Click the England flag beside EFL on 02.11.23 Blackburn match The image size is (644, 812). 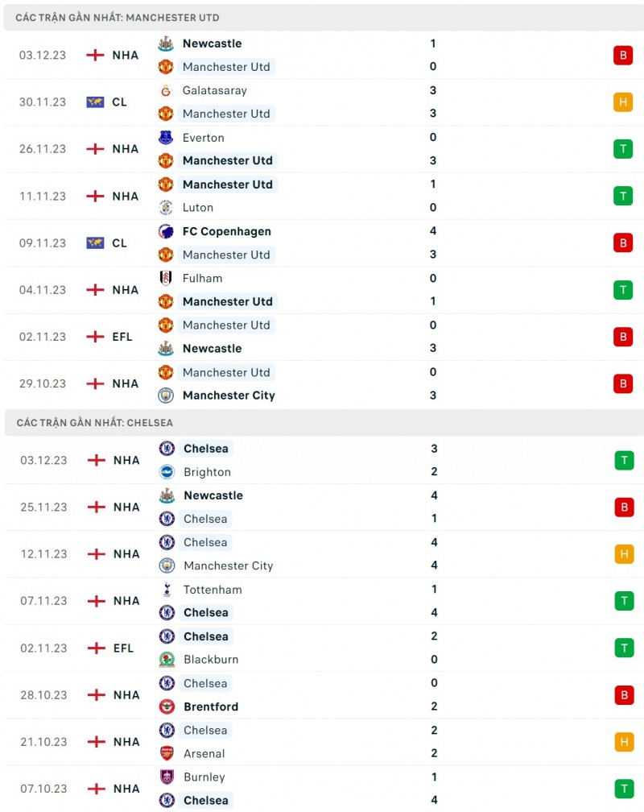(x=95, y=648)
